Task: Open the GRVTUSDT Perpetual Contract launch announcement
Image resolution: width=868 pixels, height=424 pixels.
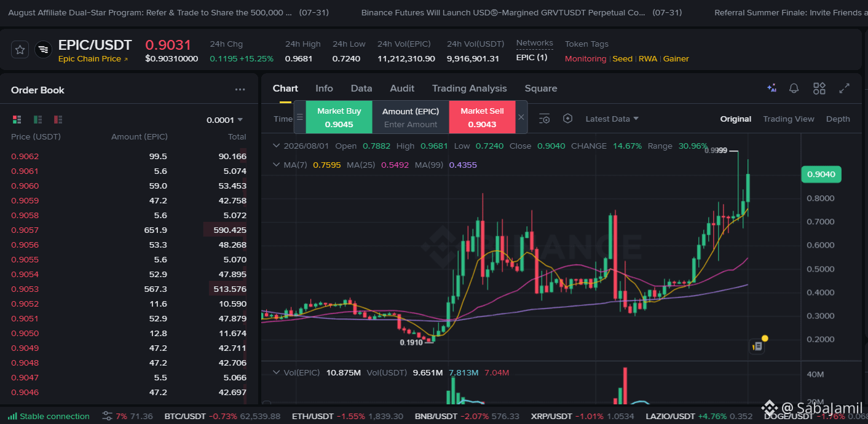Action: click(x=521, y=12)
